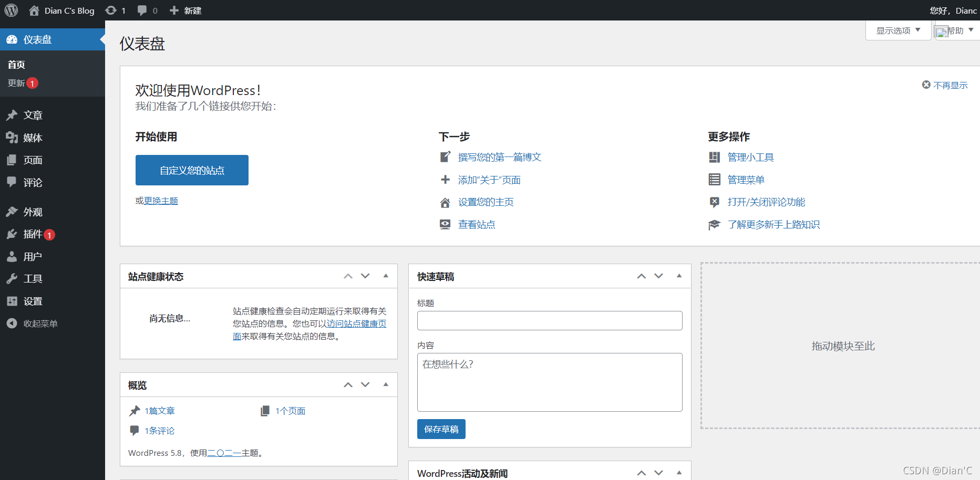Click the 新建 plus icon in admin bar
The height and width of the screenshot is (480, 980).
pos(174,11)
